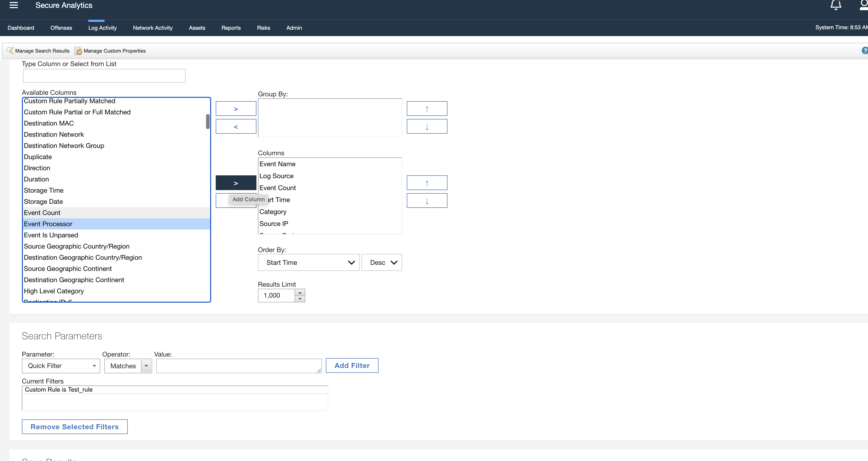This screenshot has height=461, width=868.
Task: Click the Add Column arrow button
Action: [x=236, y=183]
